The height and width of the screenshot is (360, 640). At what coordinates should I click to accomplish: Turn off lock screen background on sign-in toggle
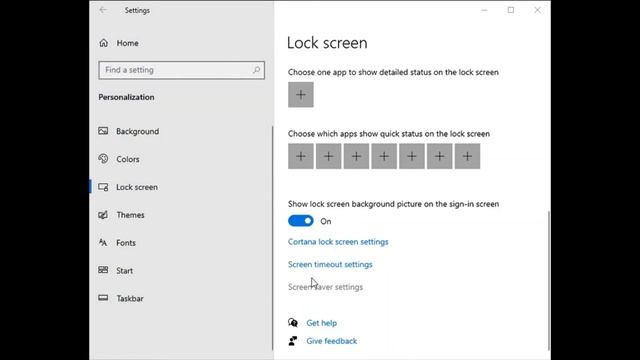coord(301,221)
